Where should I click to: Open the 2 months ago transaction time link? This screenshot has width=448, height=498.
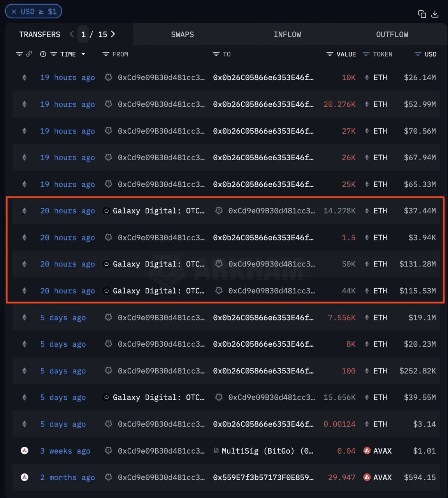67,478
